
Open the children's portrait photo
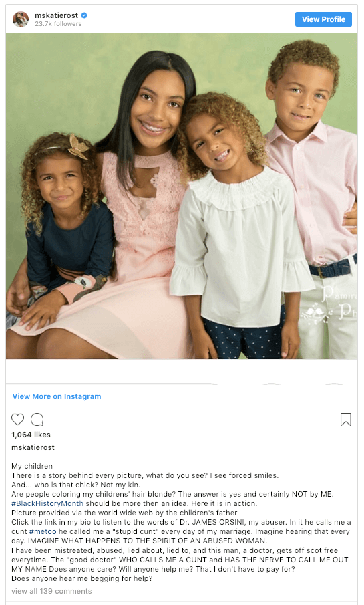coord(182,197)
